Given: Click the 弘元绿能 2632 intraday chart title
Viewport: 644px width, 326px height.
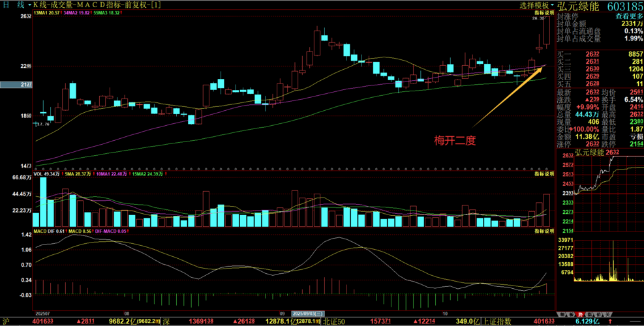Looking at the screenshot, I should tap(597, 153).
